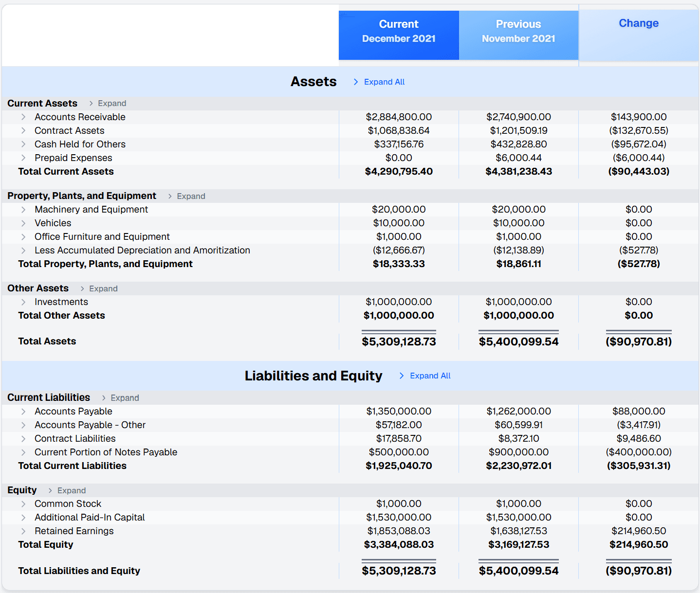Click the $2,884,800.00 current value

pos(399,117)
